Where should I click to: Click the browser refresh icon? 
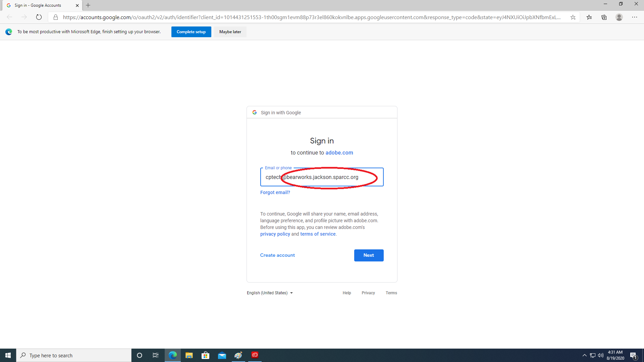(39, 17)
